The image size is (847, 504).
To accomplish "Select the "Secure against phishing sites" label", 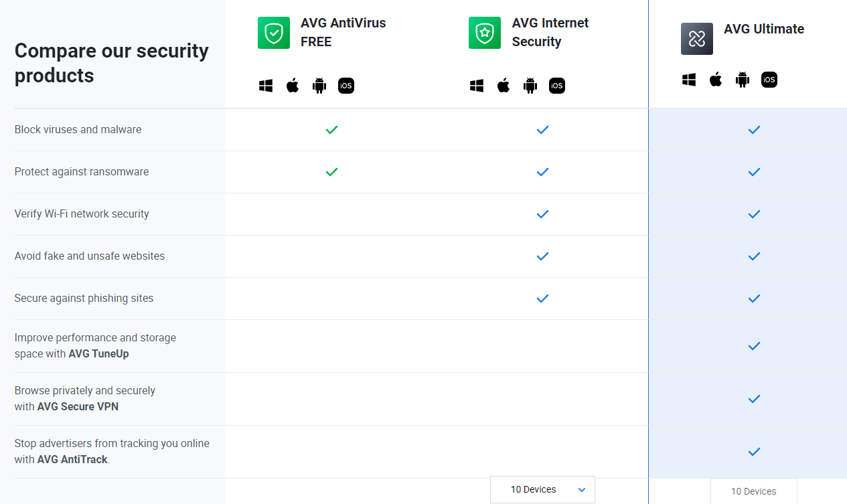I will [x=84, y=299].
